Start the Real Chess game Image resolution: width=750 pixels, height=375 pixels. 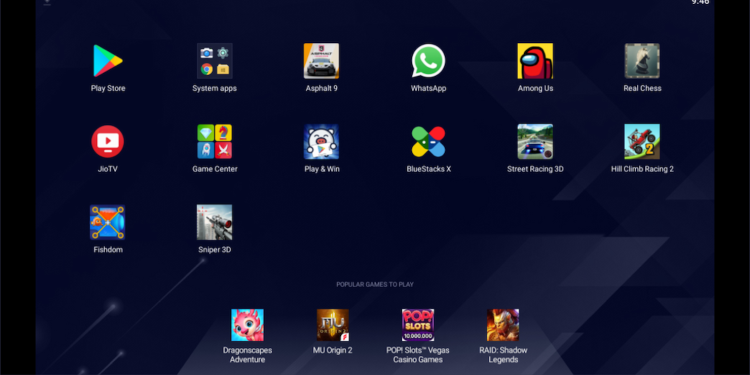point(642,61)
